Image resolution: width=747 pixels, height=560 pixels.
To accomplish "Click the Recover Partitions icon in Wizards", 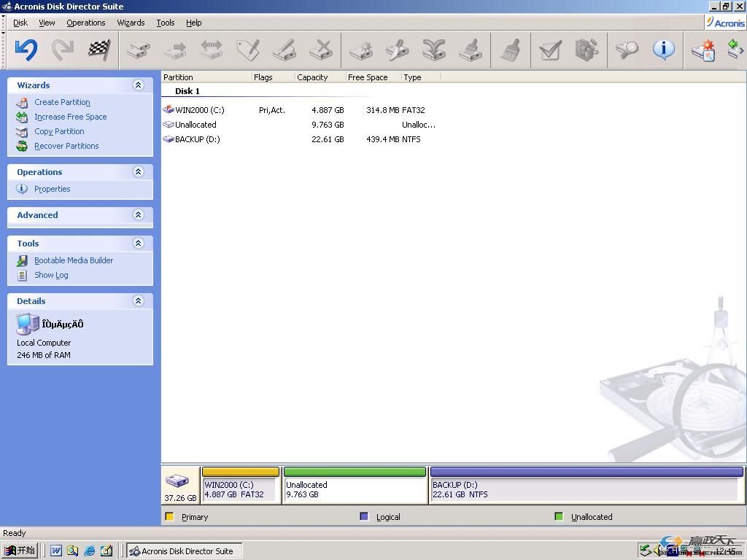I will (22, 146).
